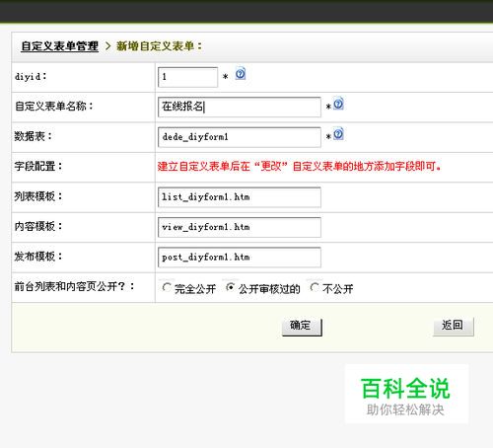This screenshot has width=493, height=448.
Task: Go back using the 返回 button
Action: click(x=454, y=327)
